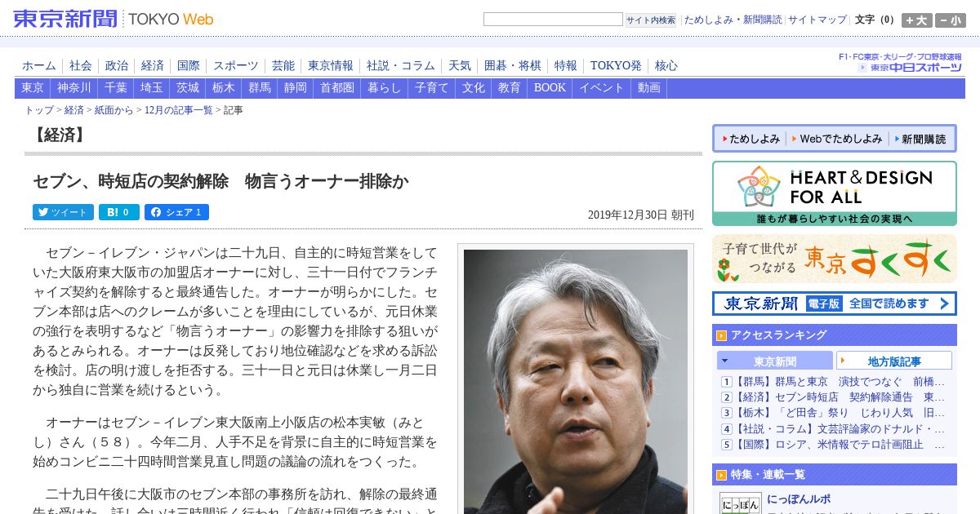Click the ためしよみ sidebar button

tap(750, 139)
